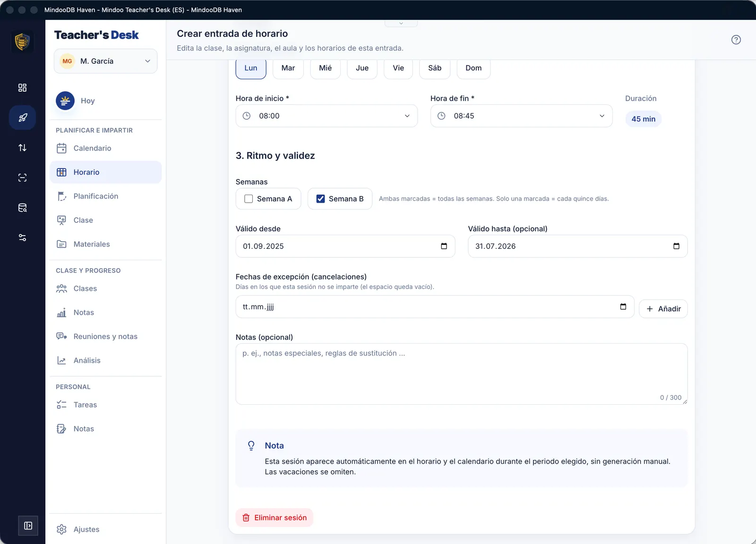
Task: Click the Teacher's Desk title
Action: click(96, 35)
